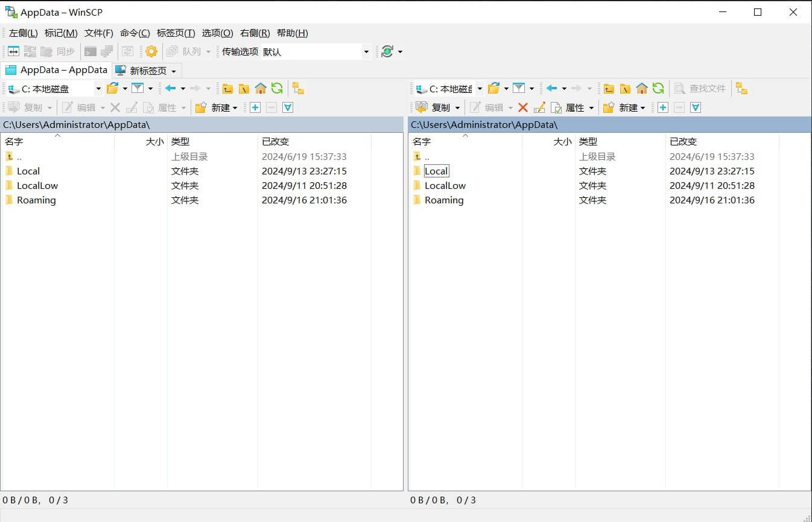Viewport: 812px width, 522px height.
Task: Sort left panel by 名字 column header
Action: [x=57, y=141]
